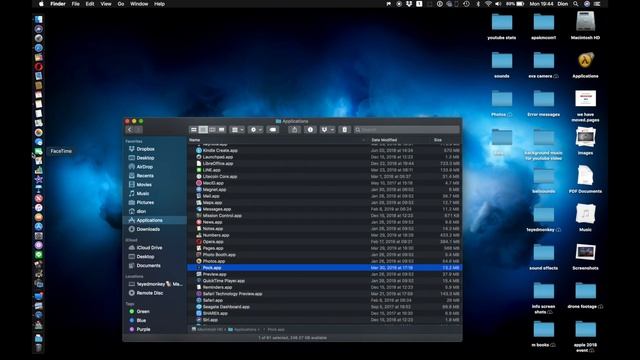Select Downloads in the sidebar
This screenshot has width=640, height=360.
148,229
